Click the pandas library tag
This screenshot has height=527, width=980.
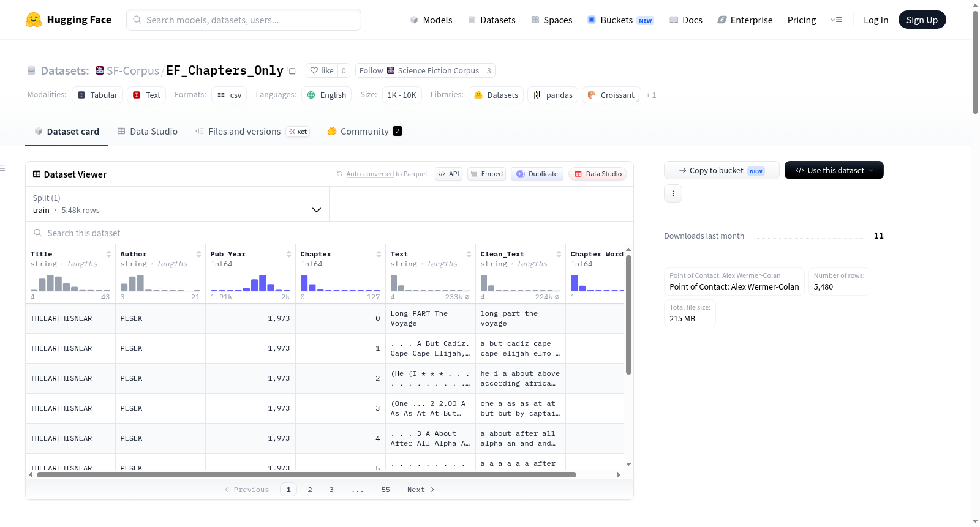[552, 95]
